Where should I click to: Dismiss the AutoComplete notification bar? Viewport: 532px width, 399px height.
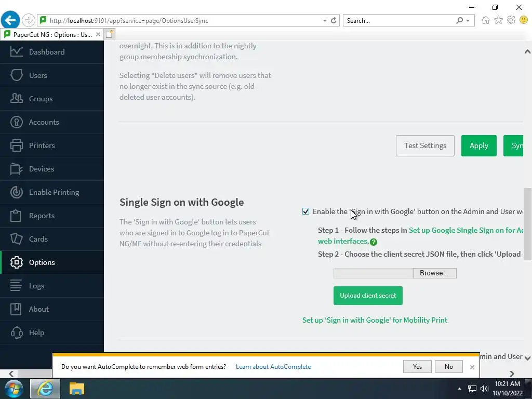click(x=472, y=367)
